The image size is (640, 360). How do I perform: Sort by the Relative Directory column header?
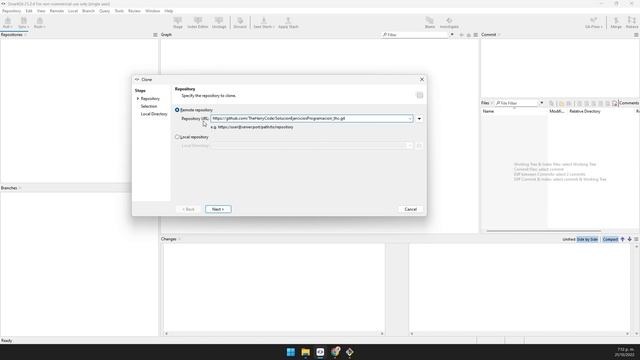[x=584, y=111]
